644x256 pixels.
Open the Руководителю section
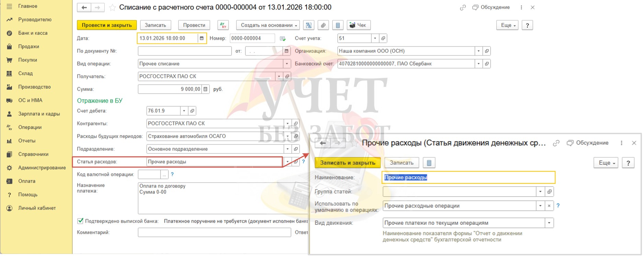(x=35, y=20)
